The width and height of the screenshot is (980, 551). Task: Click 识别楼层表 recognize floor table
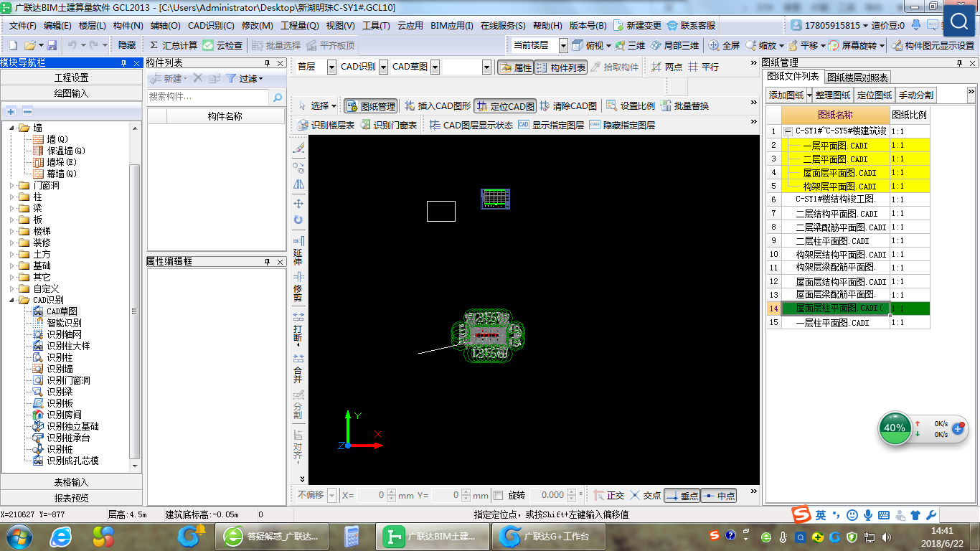tap(326, 125)
